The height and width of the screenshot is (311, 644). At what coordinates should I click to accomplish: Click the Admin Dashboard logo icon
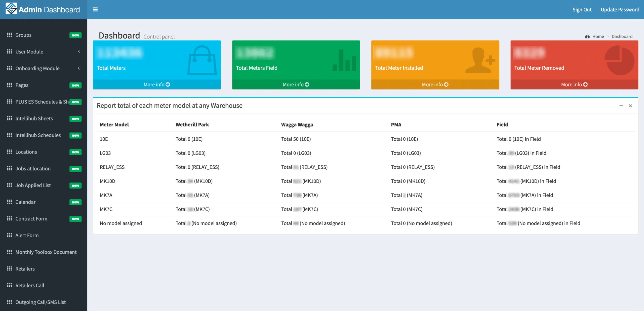point(11,9)
